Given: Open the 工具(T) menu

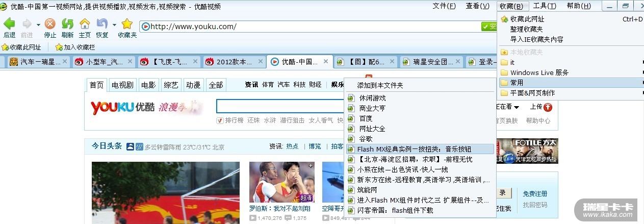Looking at the screenshot, I should [x=545, y=6].
